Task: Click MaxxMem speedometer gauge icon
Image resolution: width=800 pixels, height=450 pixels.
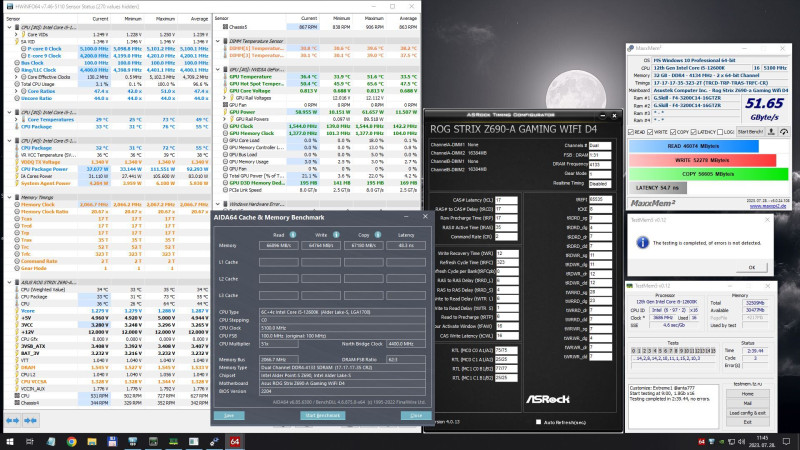Action: (x=784, y=132)
